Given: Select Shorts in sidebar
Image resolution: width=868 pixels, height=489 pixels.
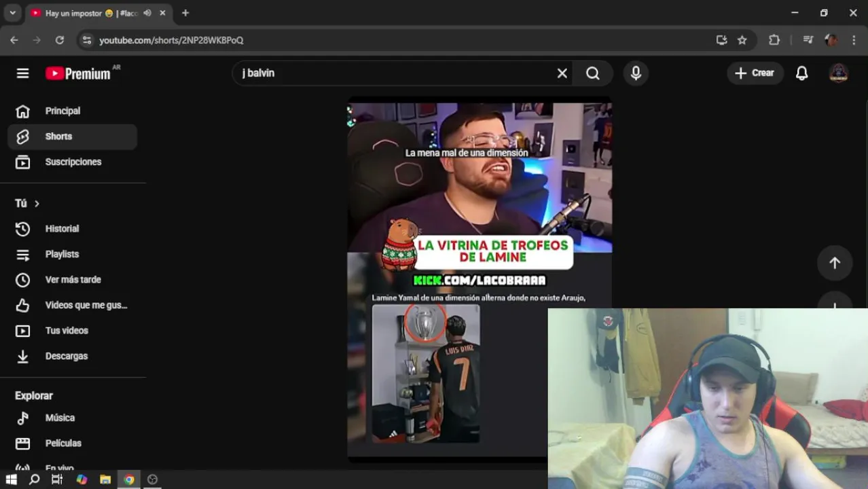Looking at the screenshot, I should click(x=73, y=137).
